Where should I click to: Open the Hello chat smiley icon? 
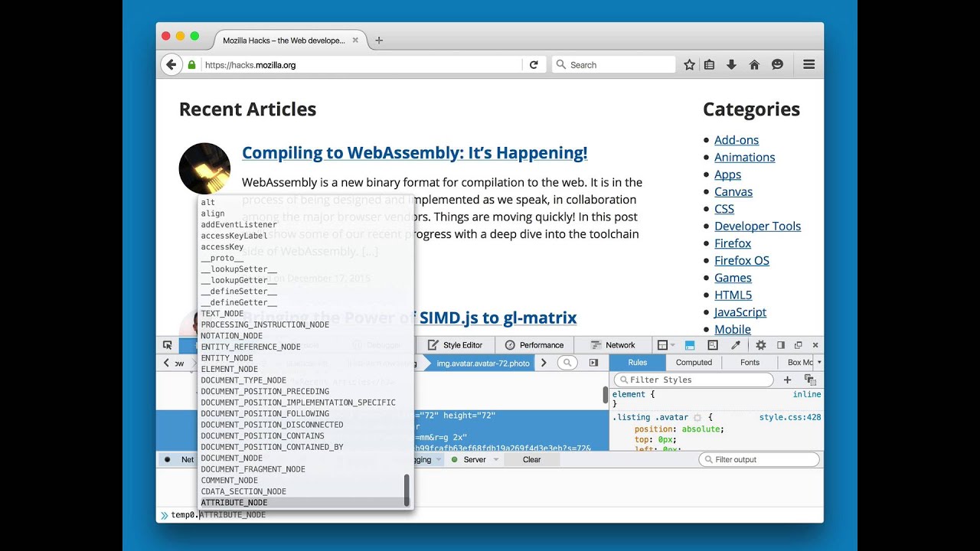coord(777,65)
